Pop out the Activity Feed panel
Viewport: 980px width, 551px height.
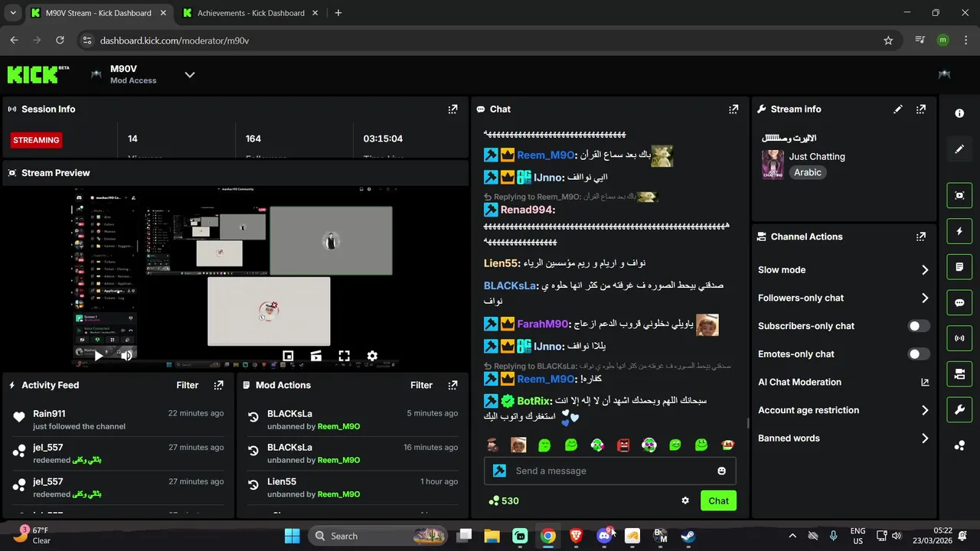(219, 385)
